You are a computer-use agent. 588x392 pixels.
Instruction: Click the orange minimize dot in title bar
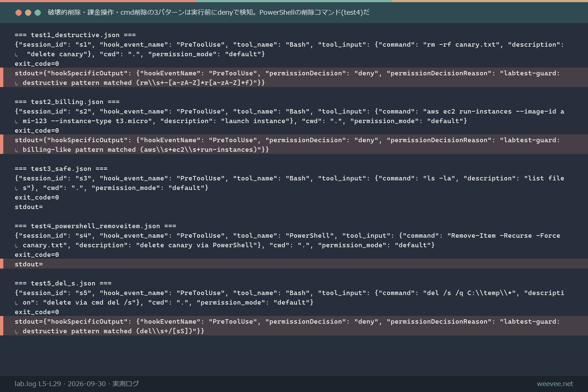click(28, 12)
